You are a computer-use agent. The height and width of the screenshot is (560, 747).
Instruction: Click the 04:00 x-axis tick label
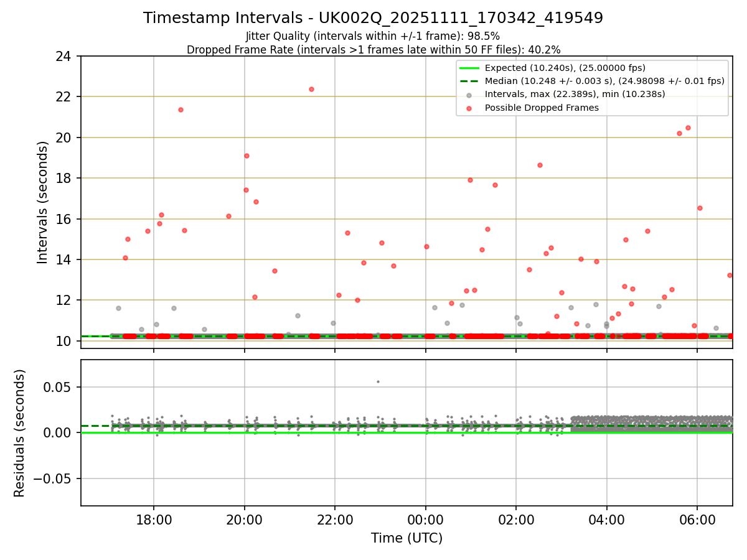(x=606, y=519)
